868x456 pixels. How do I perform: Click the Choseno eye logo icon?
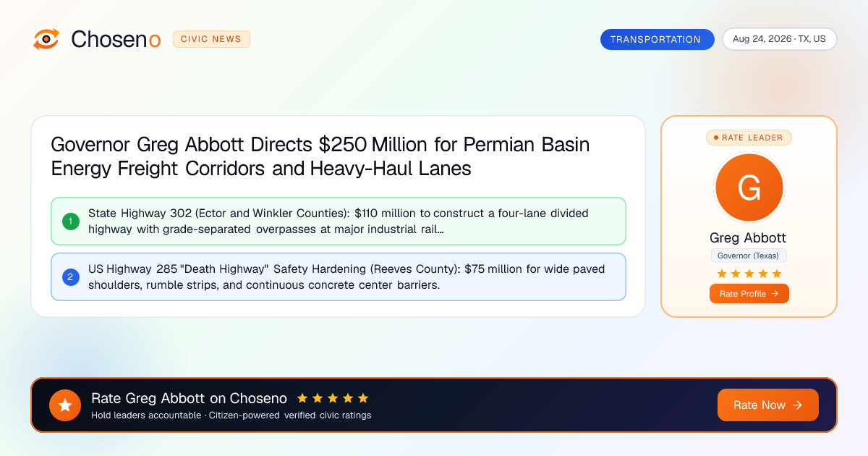tap(46, 39)
